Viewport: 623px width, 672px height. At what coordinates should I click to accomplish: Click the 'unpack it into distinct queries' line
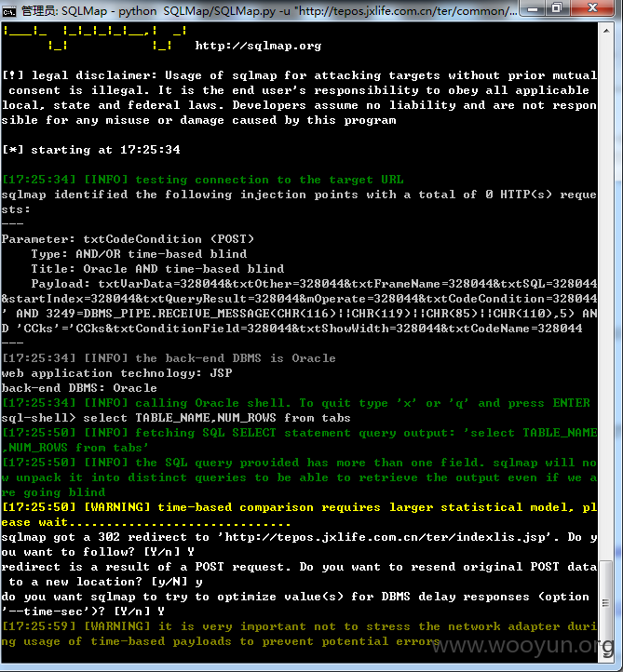(x=299, y=477)
